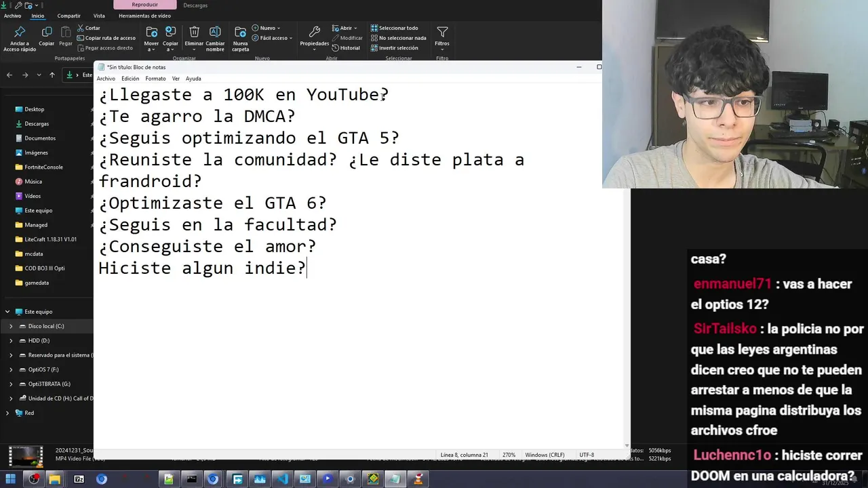Click Copiar ruta de acceso
The height and width of the screenshot is (488, 868).
106,38
